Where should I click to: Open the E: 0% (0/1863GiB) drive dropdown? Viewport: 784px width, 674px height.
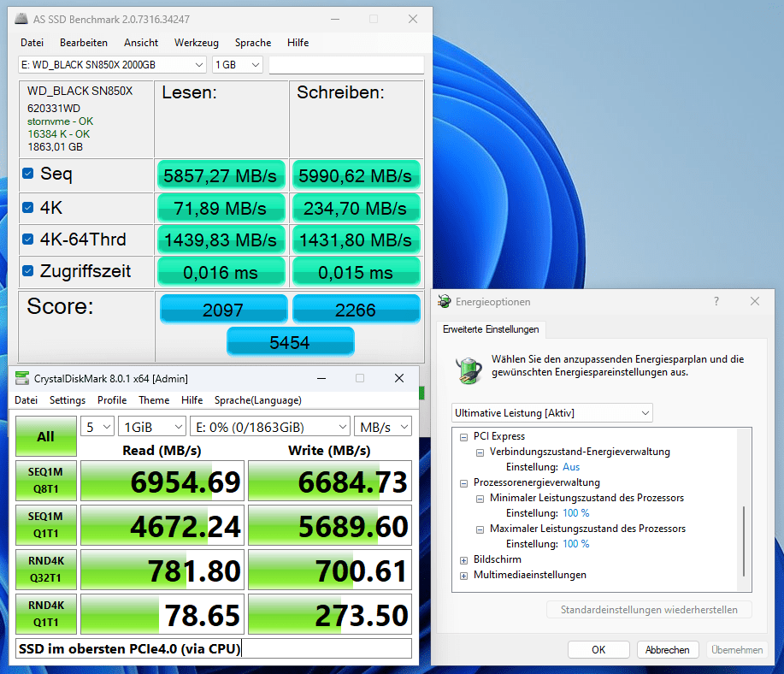coord(270,427)
